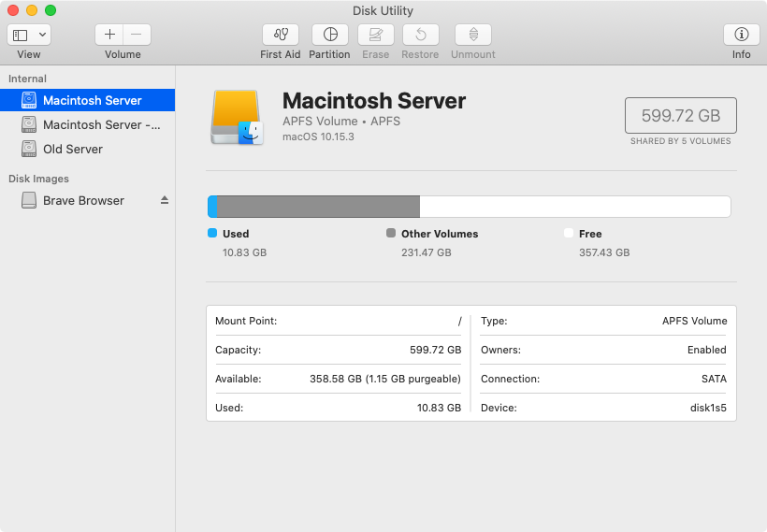Click the APFS Volume • APFS subtitle

pos(341,122)
